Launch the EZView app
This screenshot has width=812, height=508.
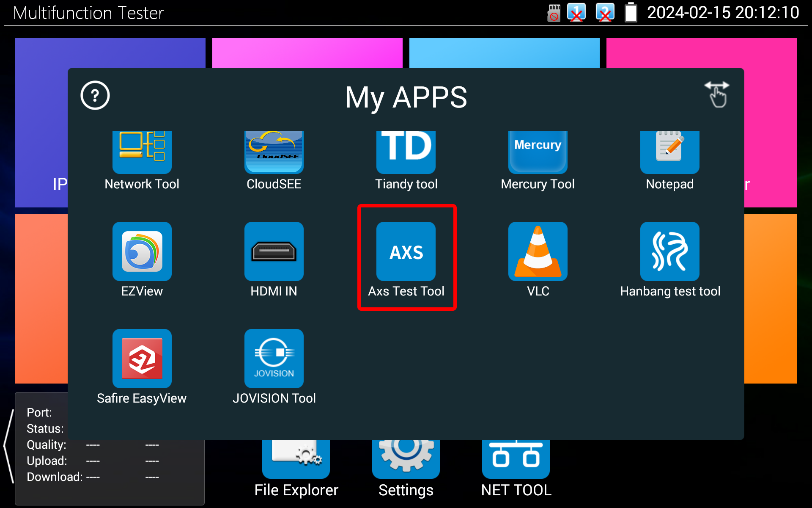coord(142,252)
